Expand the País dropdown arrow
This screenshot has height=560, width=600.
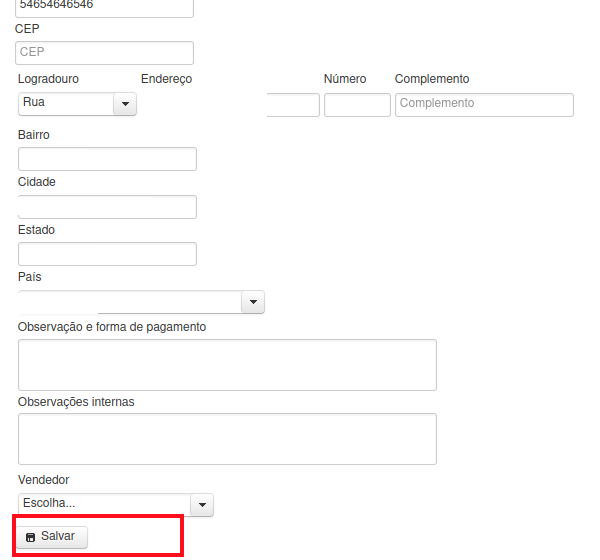[x=253, y=302]
